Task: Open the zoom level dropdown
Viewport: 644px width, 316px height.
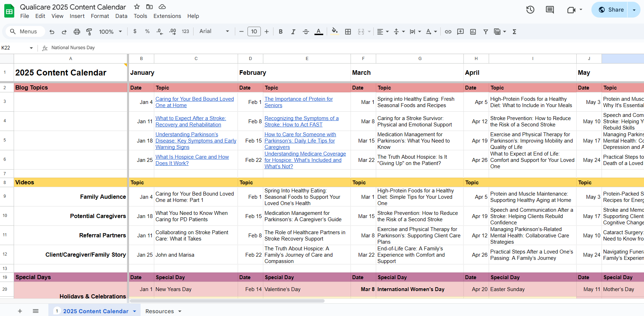Action: point(110,32)
